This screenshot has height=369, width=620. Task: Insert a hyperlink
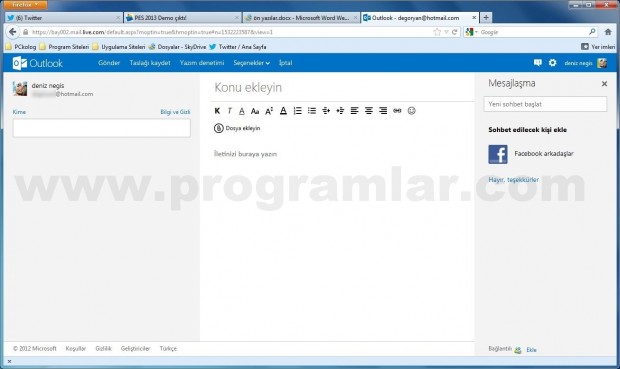pos(397,111)
